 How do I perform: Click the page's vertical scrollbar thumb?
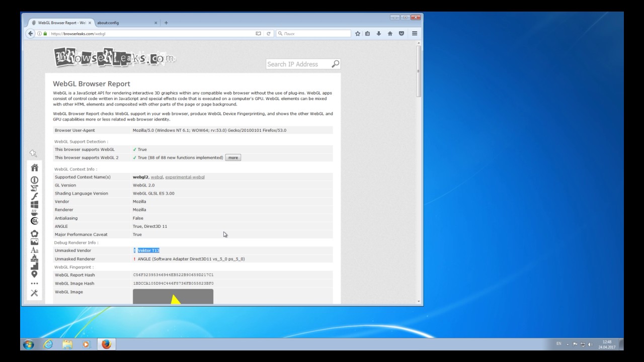[419, 71]
